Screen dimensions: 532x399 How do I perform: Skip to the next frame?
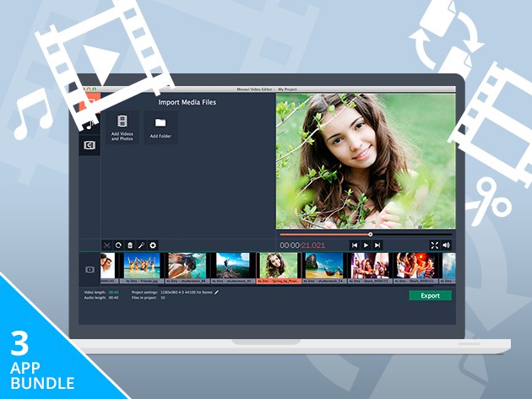pyautogui.click(x=377, y=245)
